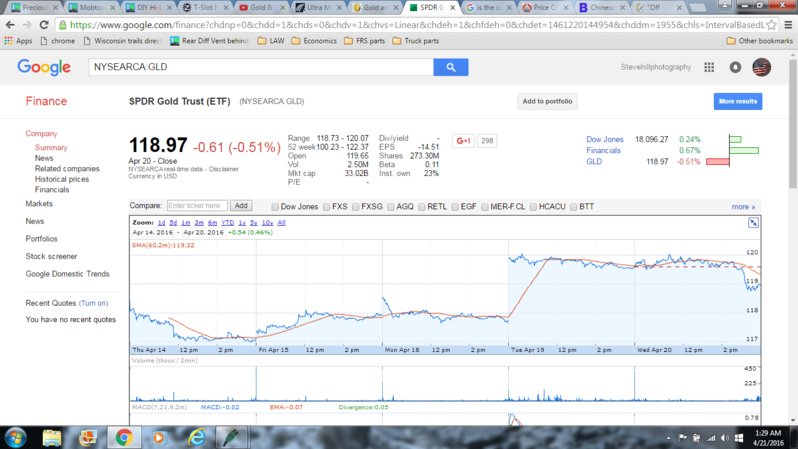Viewport: 798px width, 449px height.
Task: Close the T-Slot browser tab
Action: tap(226, 8)
